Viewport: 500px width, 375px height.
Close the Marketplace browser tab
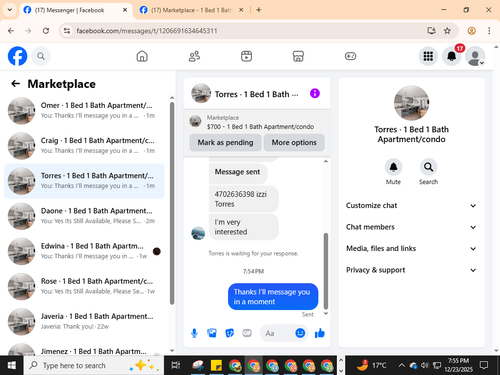[241, 10]
